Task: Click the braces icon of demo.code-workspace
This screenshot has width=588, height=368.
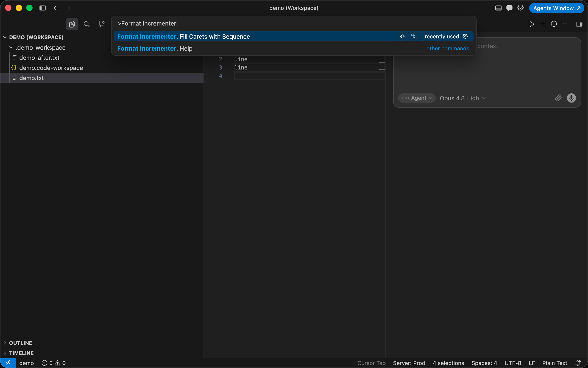Action: [x=14, y=68]
